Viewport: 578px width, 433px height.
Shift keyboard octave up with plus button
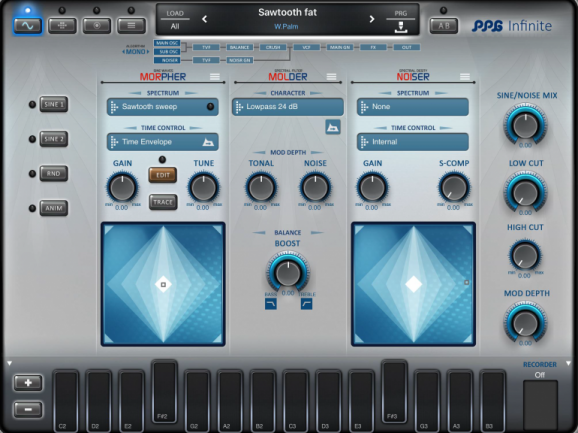point(28,383)
